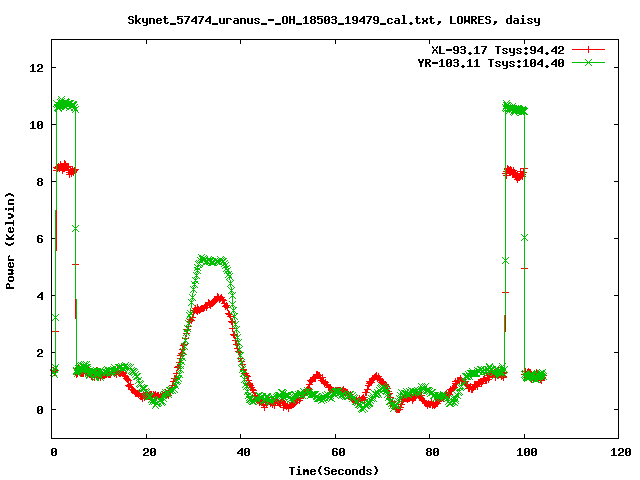Click the red XL legend line sample

tap(588, 50)
